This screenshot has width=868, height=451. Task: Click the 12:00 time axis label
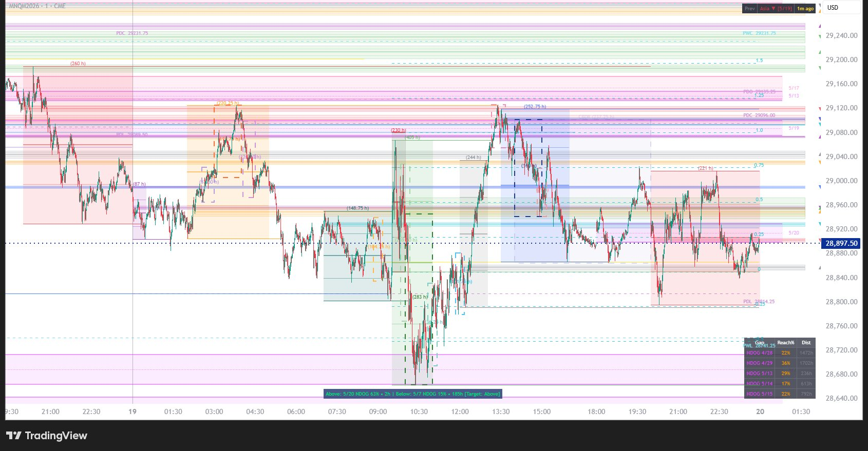coord(460,411)
